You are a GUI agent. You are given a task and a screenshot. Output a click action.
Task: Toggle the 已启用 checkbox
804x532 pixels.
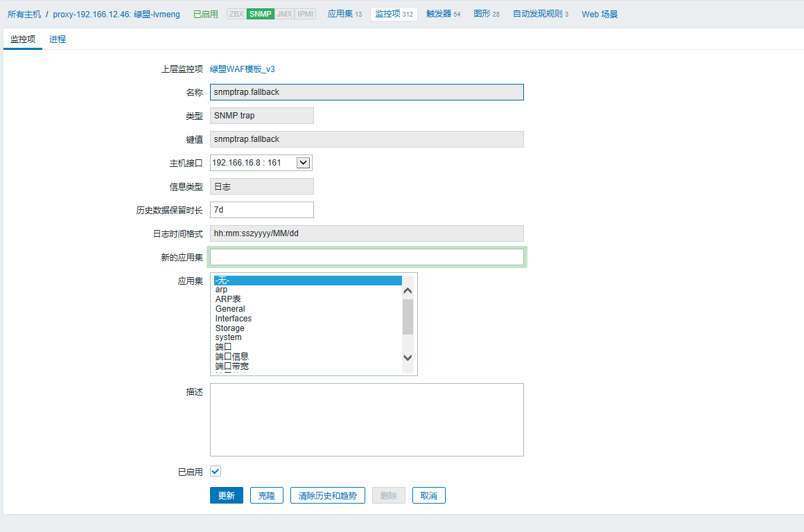point(216,472)
